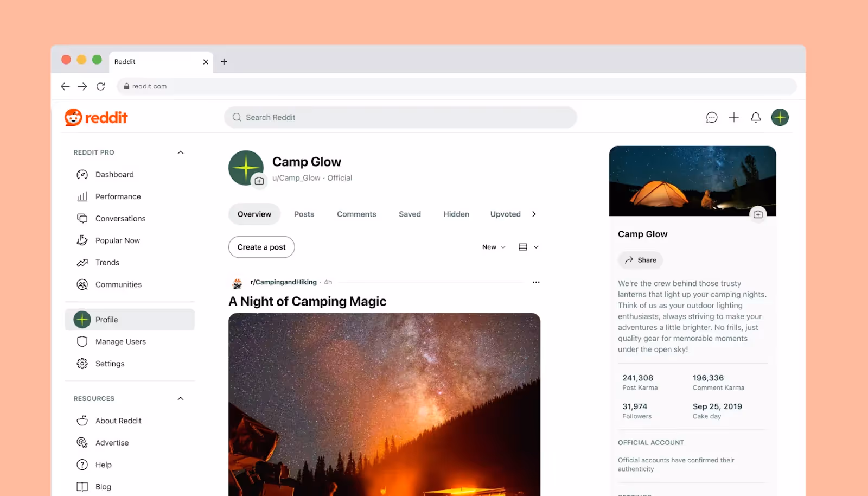The height and width of the screenshot is (496, 868).
Task: Open the notifications bell
Action: tap(755, 117)
